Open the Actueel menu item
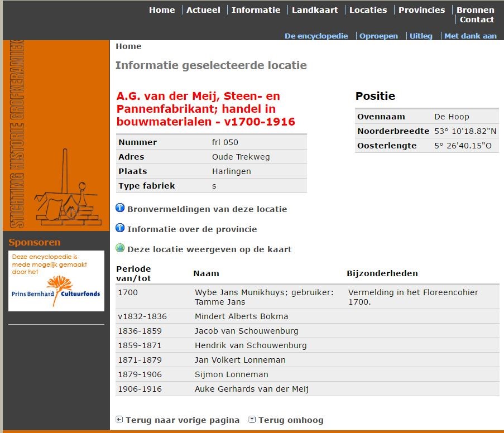The width and height of the screenshot is (504, 433). point(203,10)
